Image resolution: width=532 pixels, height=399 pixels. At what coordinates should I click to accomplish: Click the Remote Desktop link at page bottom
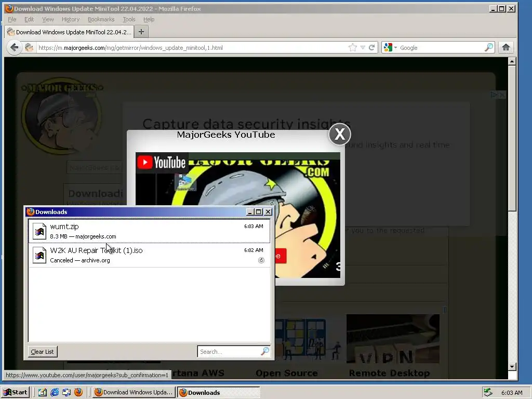coord(389,373)
